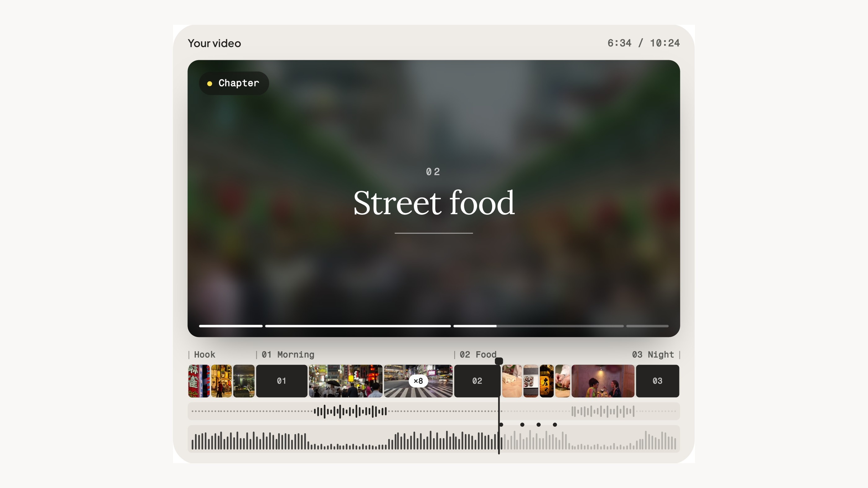Select the crosswalk intersection clip
868x488 pixels.
click(x=418, y=381)
